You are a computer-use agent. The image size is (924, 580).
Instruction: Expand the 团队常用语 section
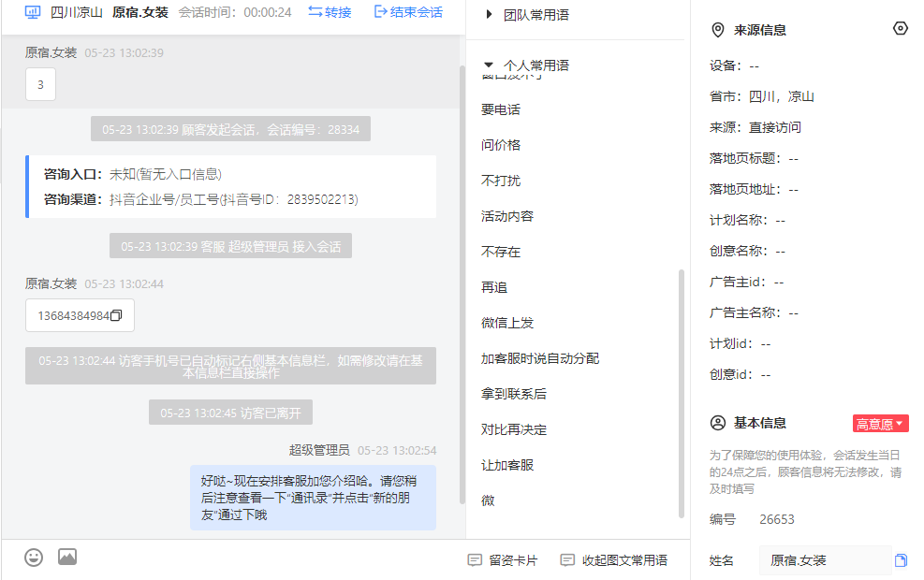(x=489, y=15)
